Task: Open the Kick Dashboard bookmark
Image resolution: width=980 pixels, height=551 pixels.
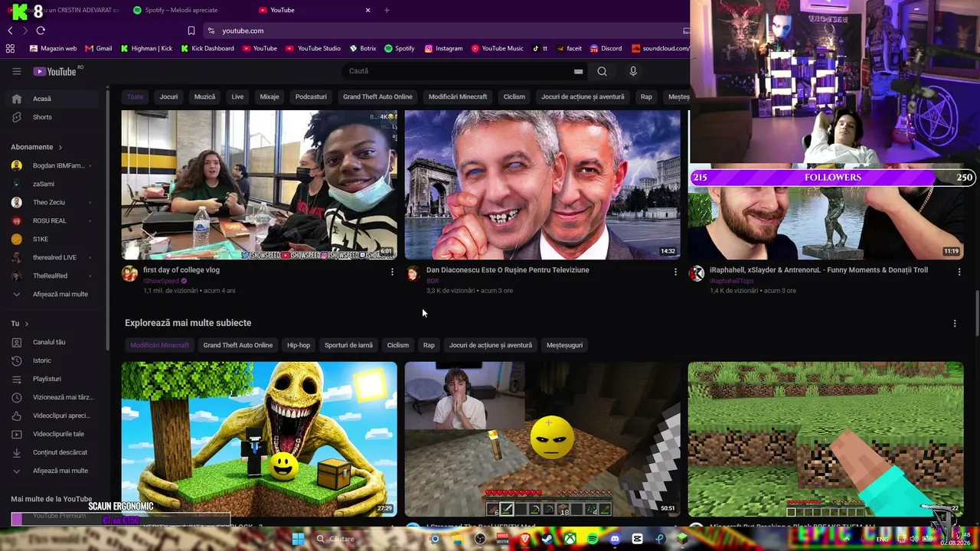Action: (207, 48)
